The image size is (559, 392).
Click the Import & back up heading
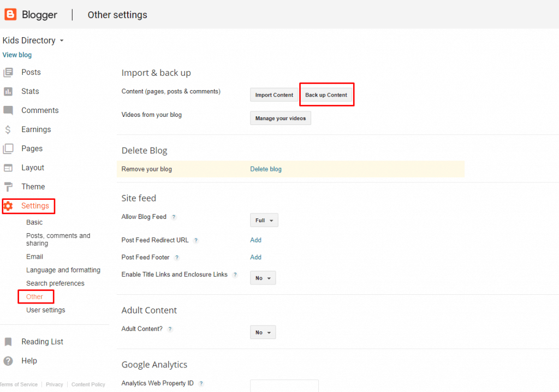pos(156,73)
